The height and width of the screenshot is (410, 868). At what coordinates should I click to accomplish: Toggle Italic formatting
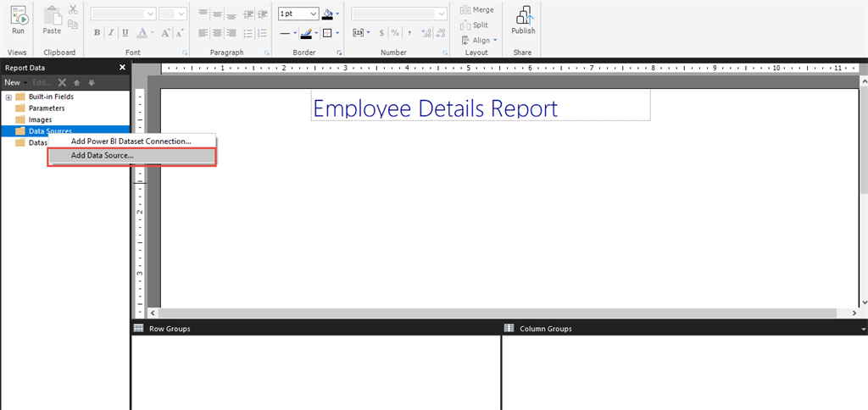[111, 33]
